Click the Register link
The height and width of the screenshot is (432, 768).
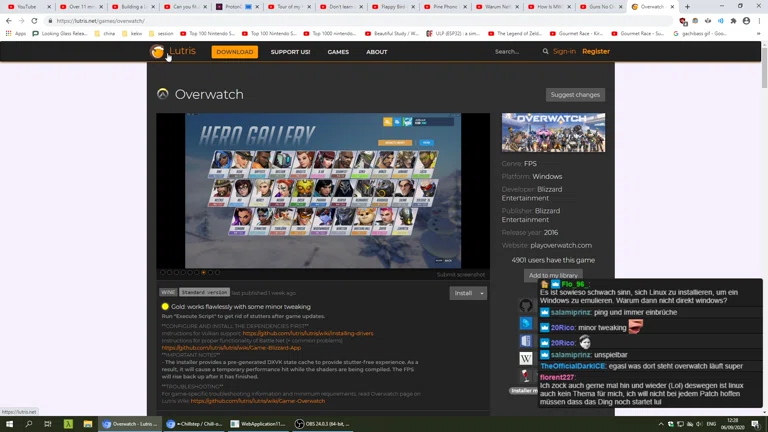(x=596, y=51)
